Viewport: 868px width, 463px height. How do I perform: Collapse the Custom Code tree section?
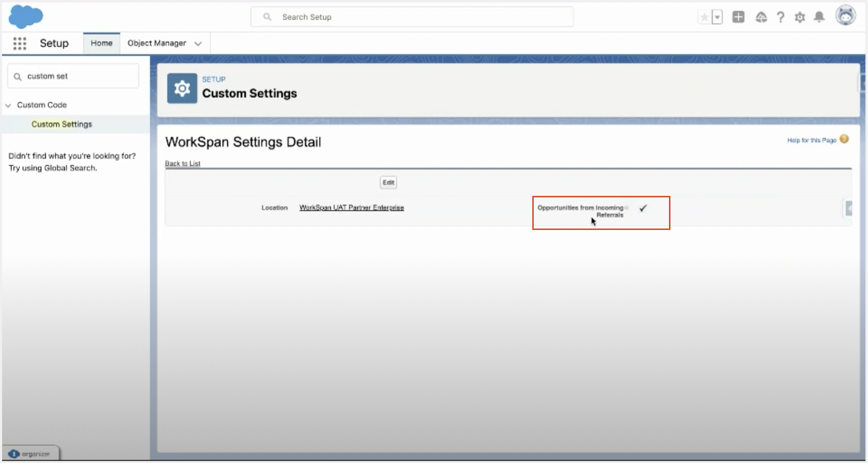[x=8, y=105]
